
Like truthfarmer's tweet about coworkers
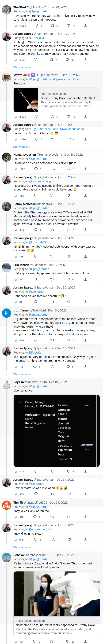pos(68,340)
